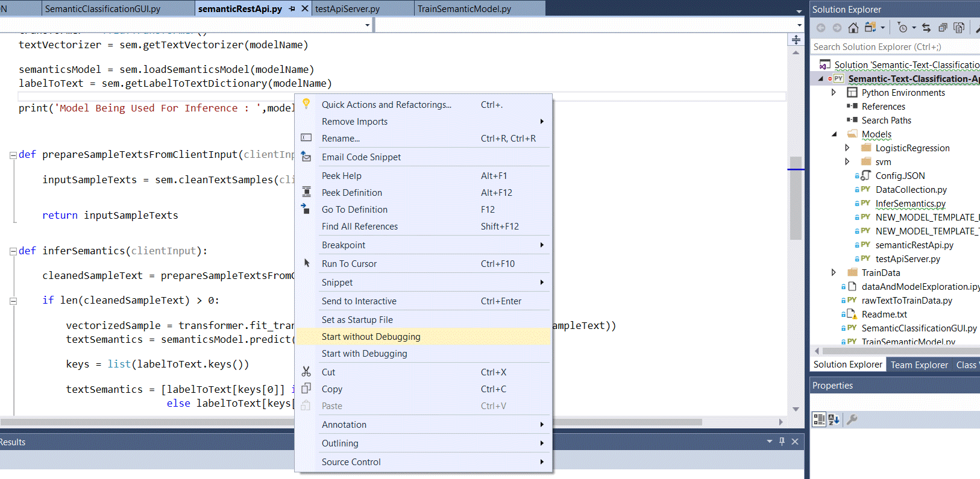Expand the Python Environments node

coord(834,93)
